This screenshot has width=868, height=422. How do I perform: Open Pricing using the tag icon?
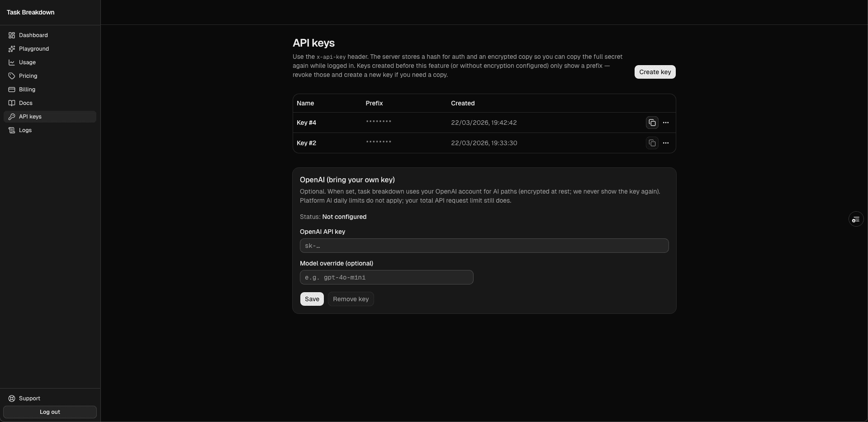point(11,76)
